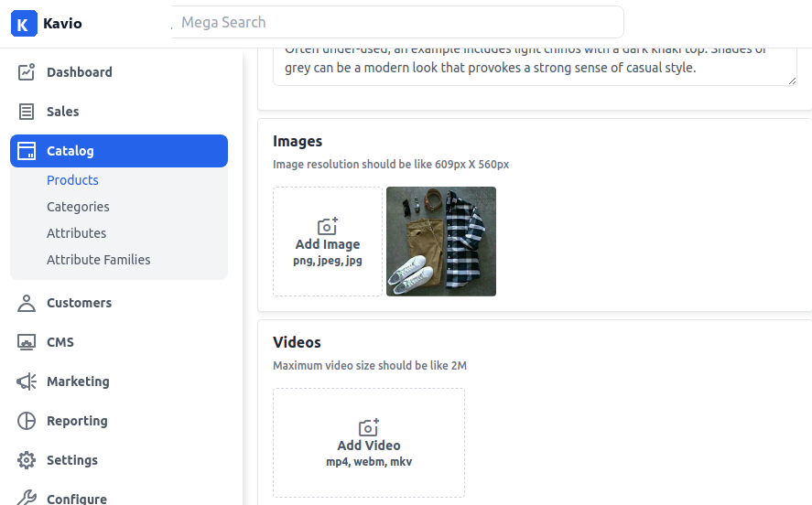
Task: Click the description text area
Action: click(x=535, y=66)
